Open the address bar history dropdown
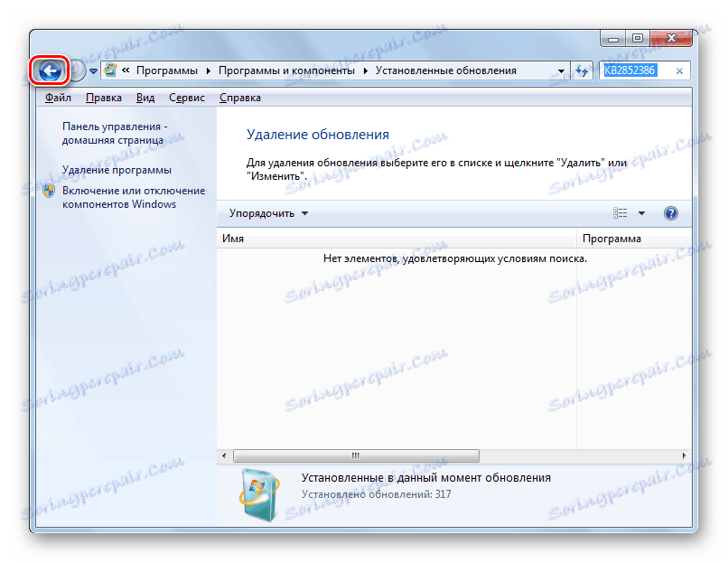The image size is (728, 563). (x=561, y=71)
